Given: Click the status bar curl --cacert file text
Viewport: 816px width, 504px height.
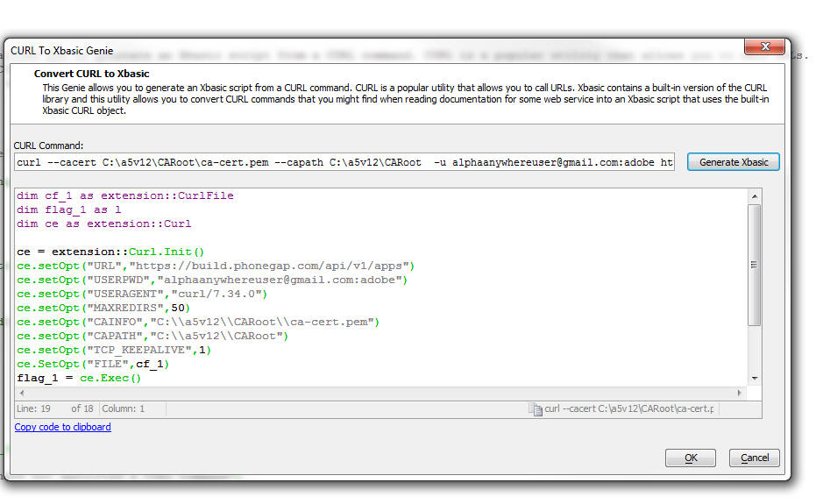Looking at the screenshot, I should click(629, 408).
